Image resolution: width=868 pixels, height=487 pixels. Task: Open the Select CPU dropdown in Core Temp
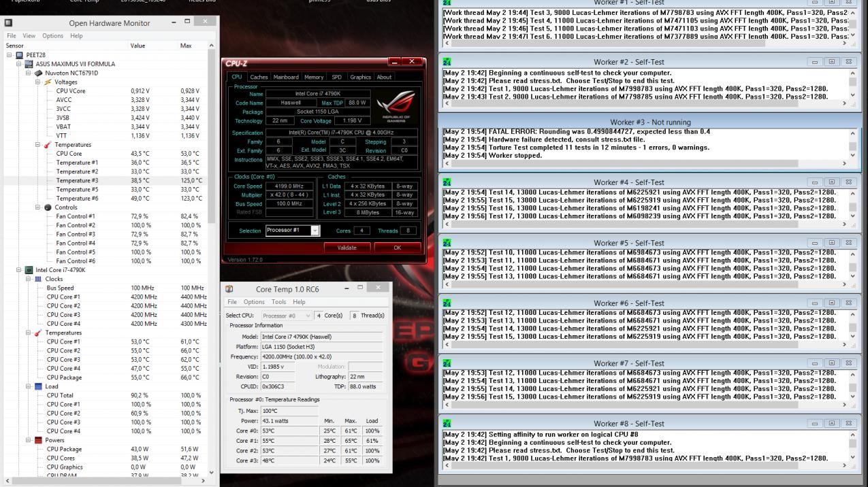tap(286, 316)
